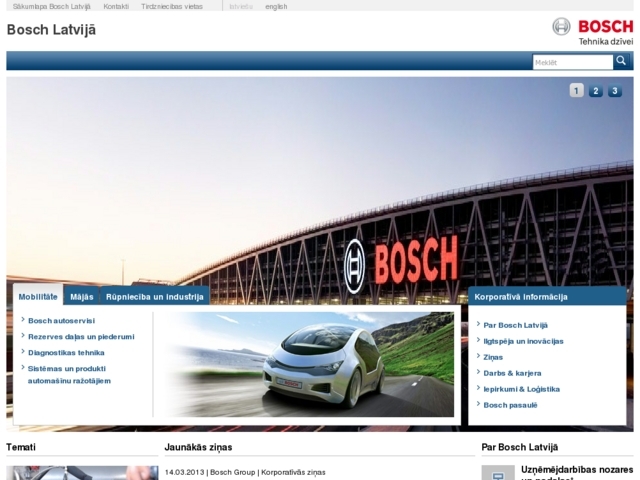Select the Mājās tab
This screenshot has width=640, height=480.
coord(82,297)
